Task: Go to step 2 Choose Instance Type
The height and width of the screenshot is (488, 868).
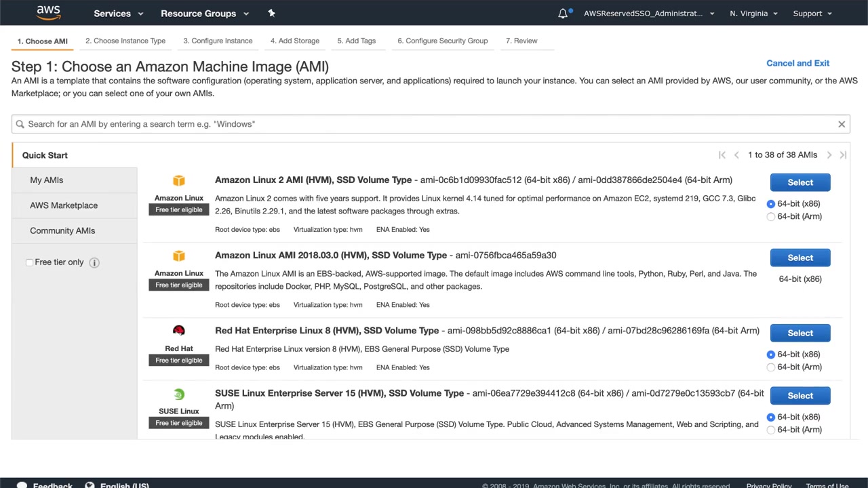Action: (x=125, y=41)
